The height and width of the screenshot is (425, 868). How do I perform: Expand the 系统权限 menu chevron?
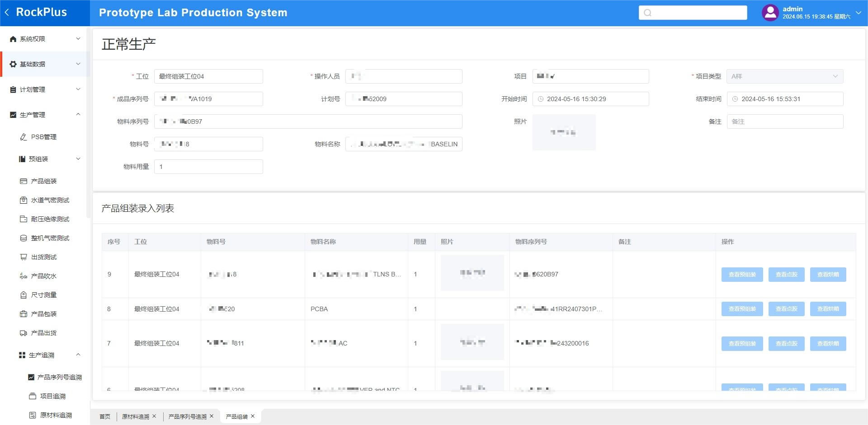(78, 39)
